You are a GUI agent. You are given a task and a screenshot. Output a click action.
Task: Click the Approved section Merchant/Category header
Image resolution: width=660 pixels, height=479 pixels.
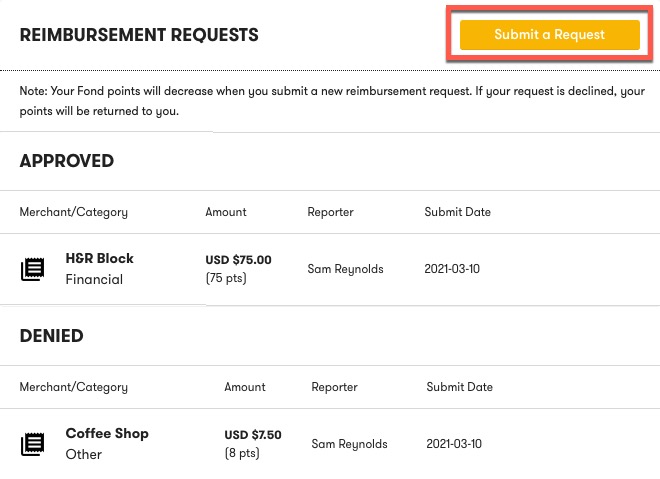click(74, 212)
